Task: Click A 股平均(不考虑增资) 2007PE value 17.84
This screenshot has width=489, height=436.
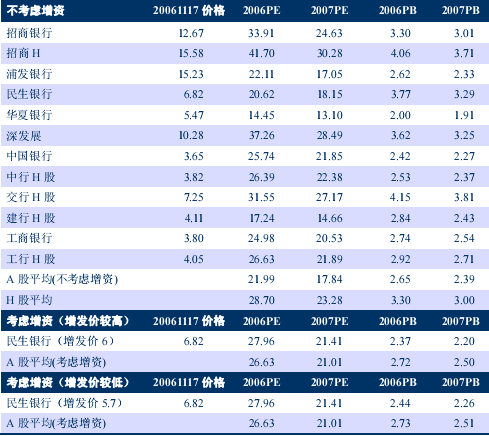Action: click(x=329, y=279)
